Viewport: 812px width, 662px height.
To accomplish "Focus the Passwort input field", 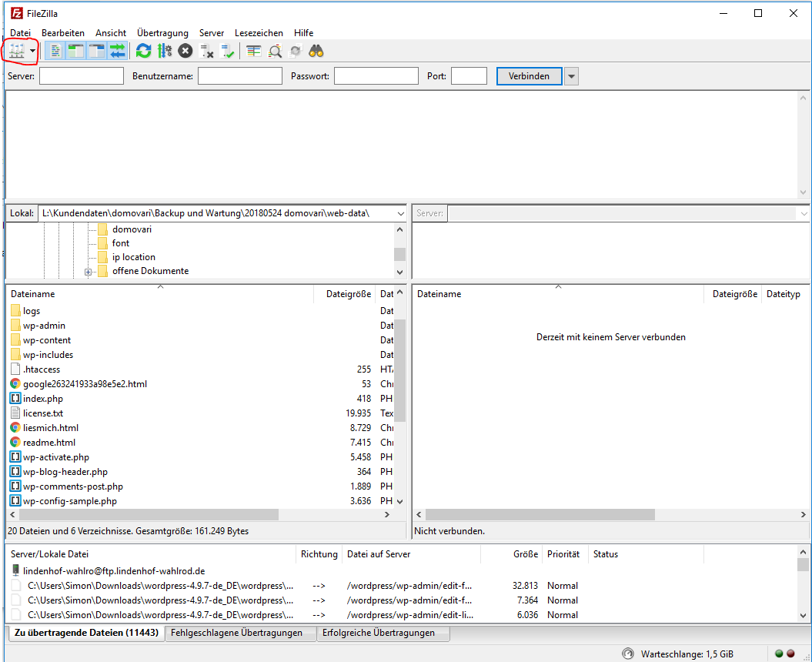I will click(376, 76).
